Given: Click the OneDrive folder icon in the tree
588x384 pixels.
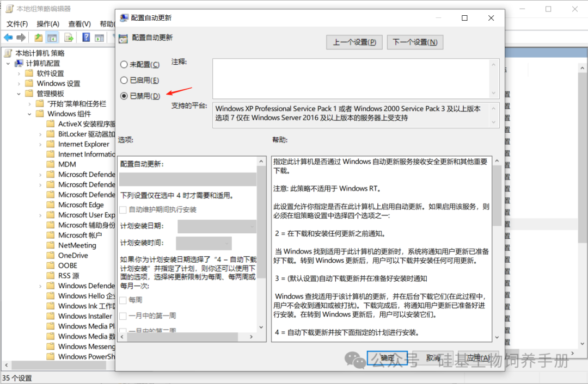Looking at the screenshot, I should (51, 255).
